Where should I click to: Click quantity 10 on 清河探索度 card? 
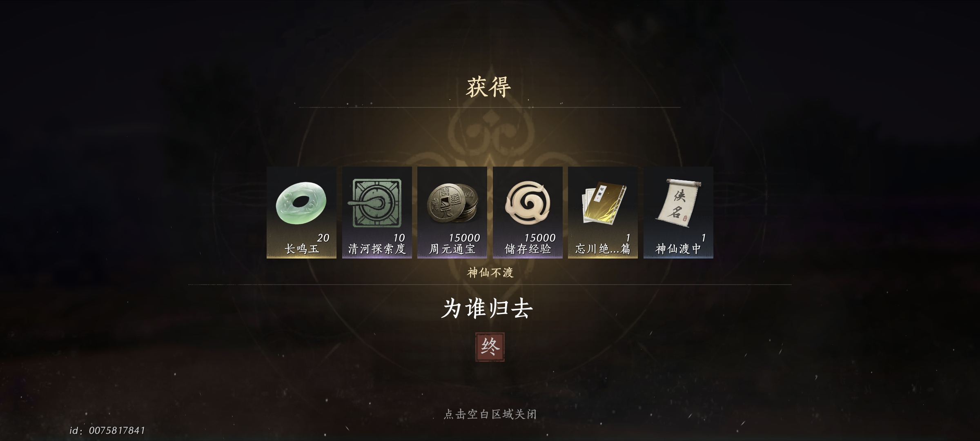tap(399, 238)
